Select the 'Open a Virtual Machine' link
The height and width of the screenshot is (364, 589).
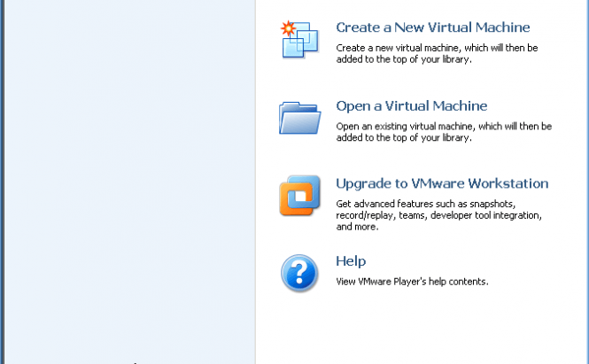point(412,106)
